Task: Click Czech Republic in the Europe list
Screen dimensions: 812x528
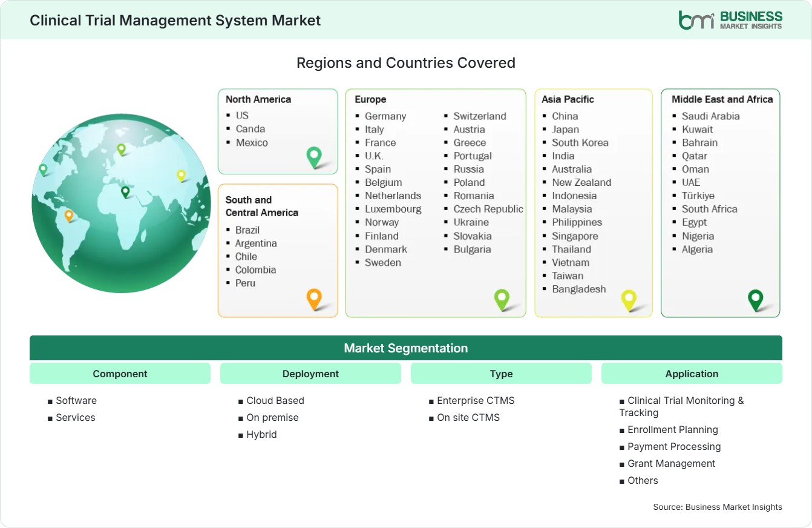Action: click(x=488, y=209)
